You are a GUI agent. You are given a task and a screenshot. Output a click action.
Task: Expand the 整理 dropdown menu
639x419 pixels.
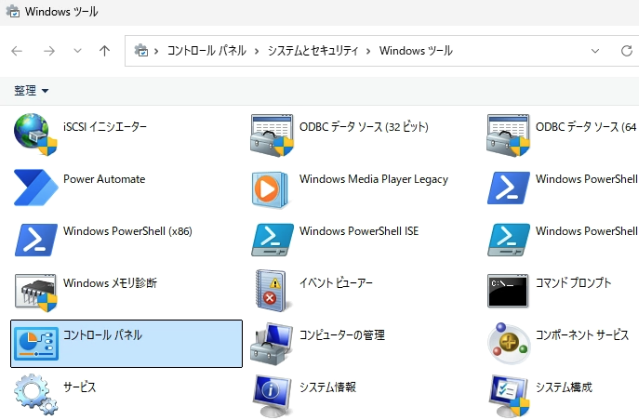tap(31, 91)
